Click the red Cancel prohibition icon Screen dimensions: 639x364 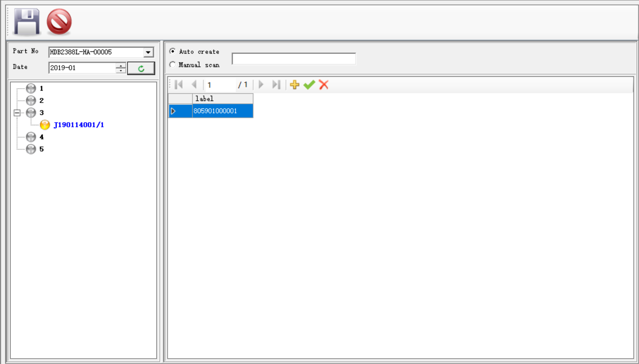tap(59, 22)
